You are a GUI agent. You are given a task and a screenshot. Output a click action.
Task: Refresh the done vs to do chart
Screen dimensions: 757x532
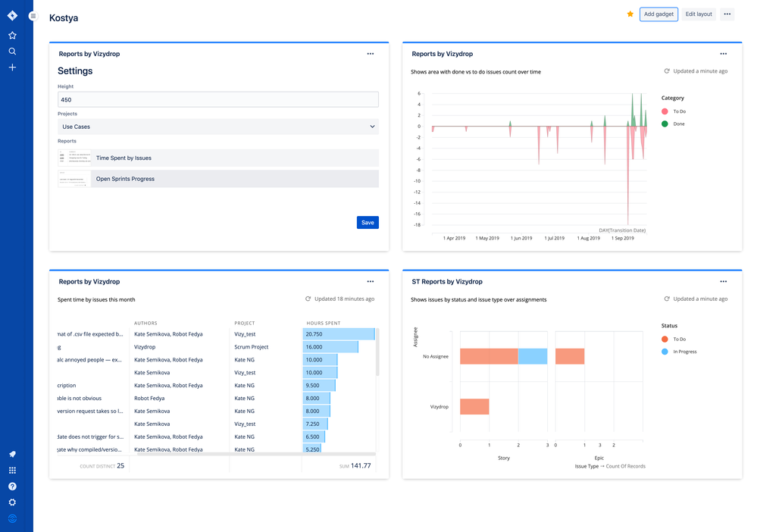click(667, 71)
